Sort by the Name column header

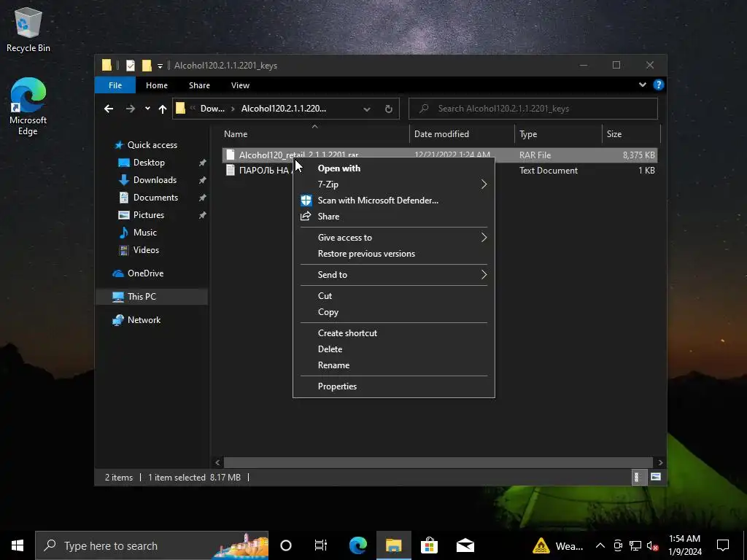[315, 134]
